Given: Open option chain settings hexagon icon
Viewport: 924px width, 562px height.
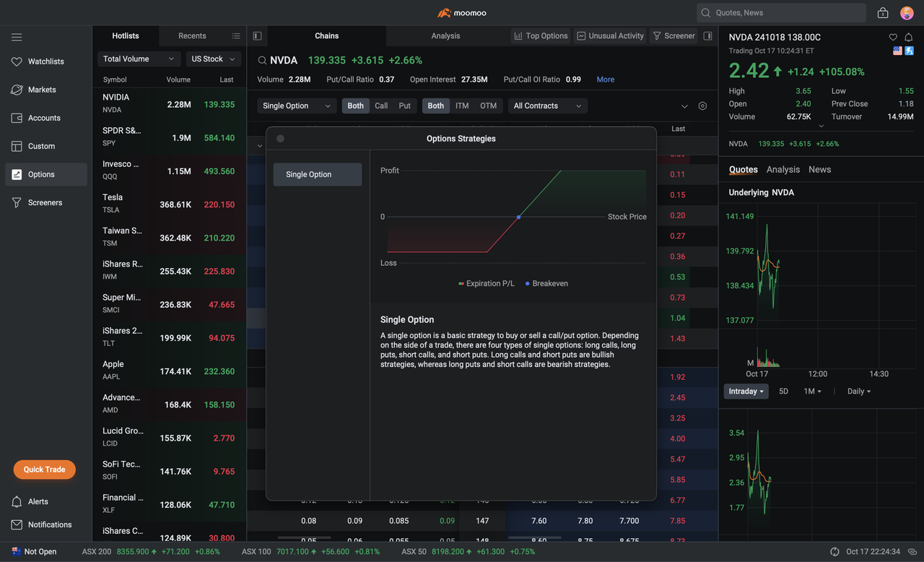Looking at the screenshot, I should tap(702, 106).
